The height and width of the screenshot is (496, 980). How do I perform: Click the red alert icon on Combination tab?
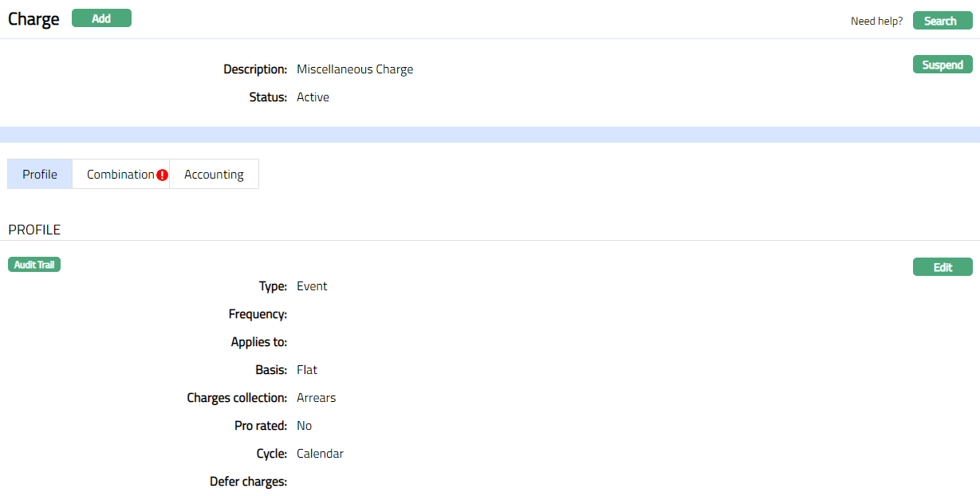tap(163, 175)
